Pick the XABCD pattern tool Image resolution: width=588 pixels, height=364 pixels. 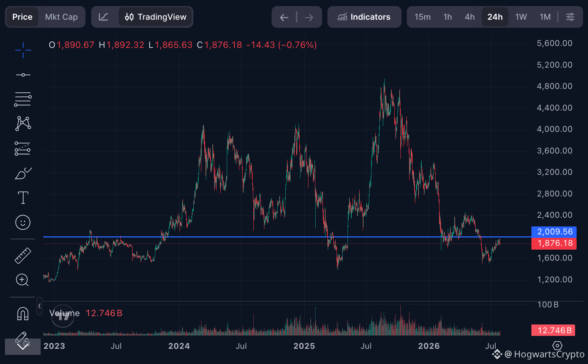click(23, 123)
